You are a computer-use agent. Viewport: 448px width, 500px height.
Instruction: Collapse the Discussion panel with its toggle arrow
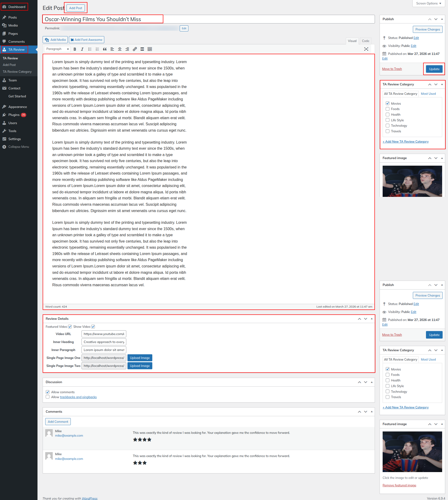[x=371, y=382]
